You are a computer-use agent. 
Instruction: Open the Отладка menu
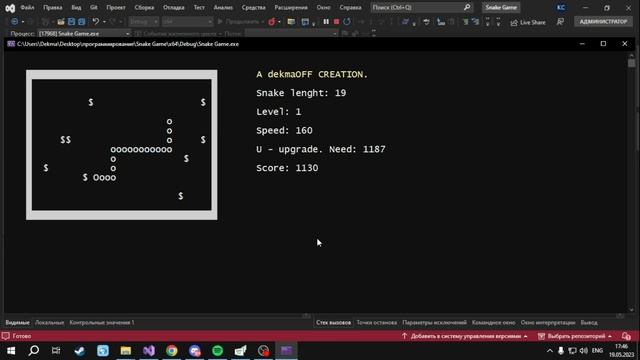[173, 7]
